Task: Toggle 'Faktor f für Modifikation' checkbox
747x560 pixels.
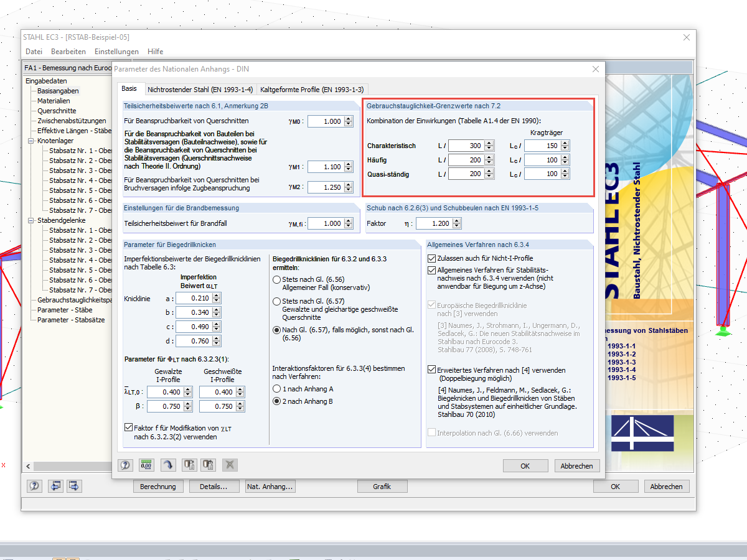Action: (x=128, y=428)
